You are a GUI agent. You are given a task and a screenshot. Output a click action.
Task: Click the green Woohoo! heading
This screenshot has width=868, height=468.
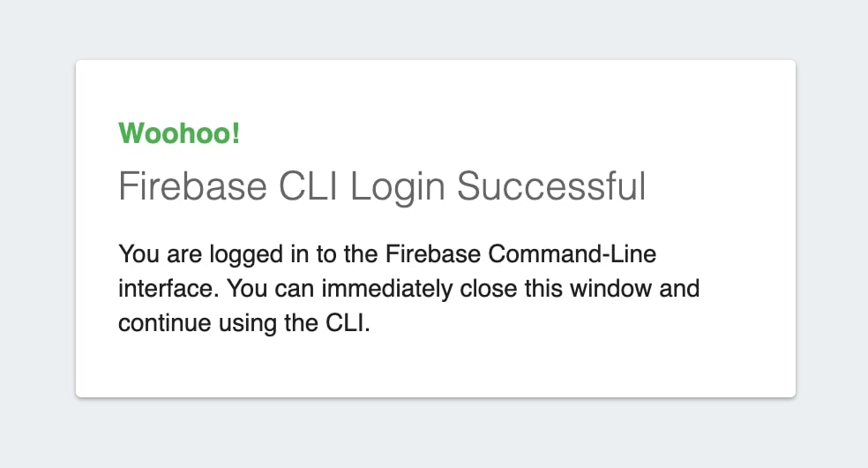pyautogui.click(x=179, y=133)
